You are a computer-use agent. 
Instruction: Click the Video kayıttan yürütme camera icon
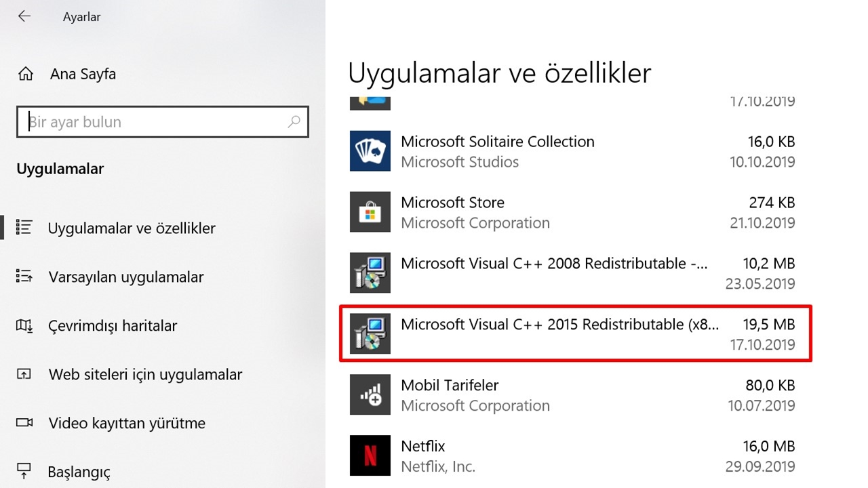(x=25, y=423)
